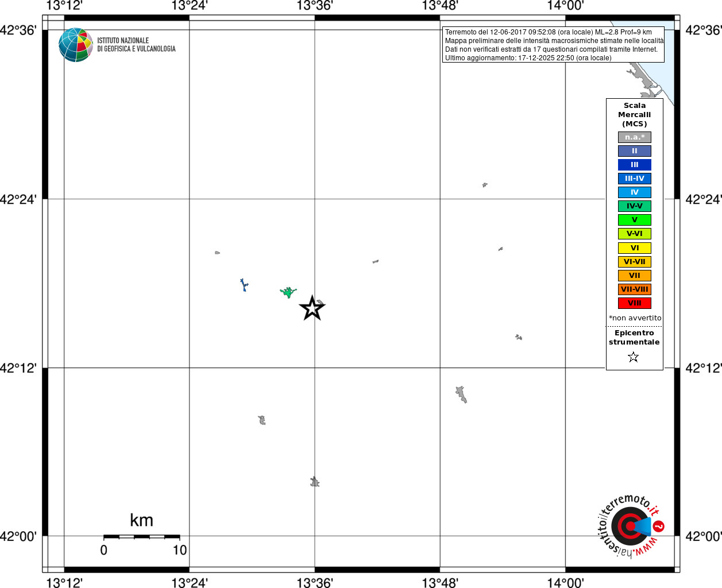Click the bottom axis label 13°24'

(x=190, y=582)
